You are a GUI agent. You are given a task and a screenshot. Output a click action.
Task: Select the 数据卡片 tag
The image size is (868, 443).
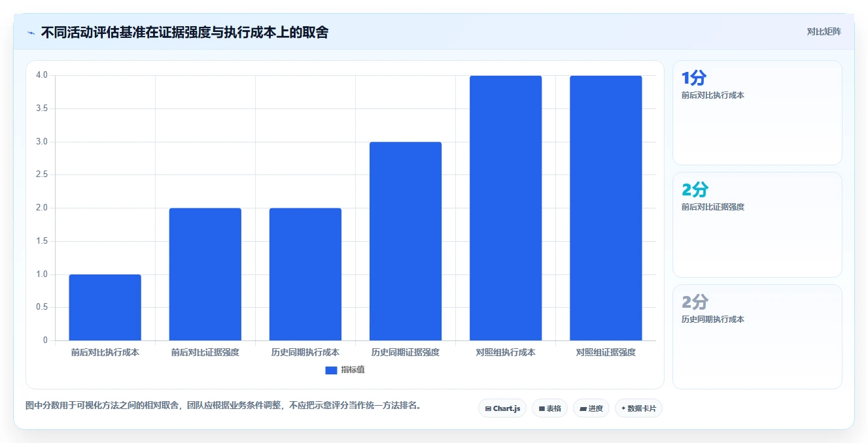(x=638, y=408)
